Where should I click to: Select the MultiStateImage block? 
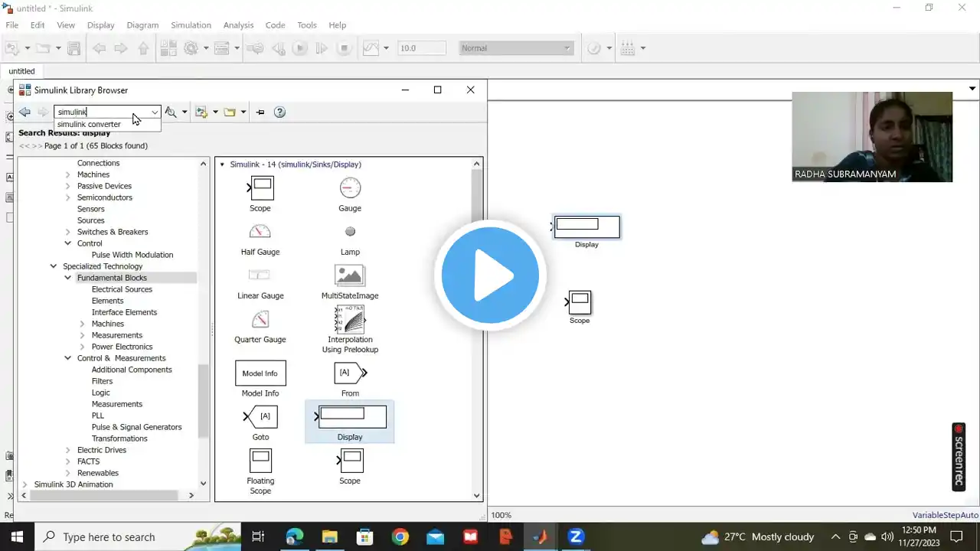[x=350, y=281]
